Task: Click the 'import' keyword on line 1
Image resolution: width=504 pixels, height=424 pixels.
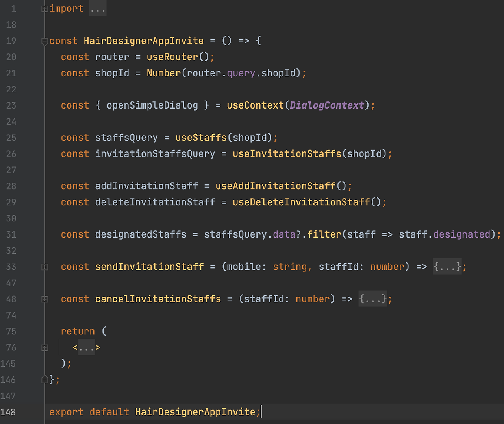Action: point(67,9)
